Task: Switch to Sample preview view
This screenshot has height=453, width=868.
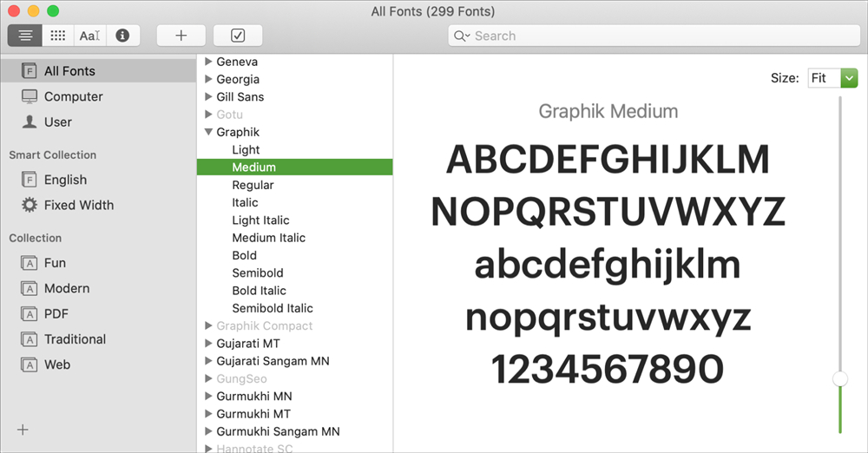Action: [26, 36]
